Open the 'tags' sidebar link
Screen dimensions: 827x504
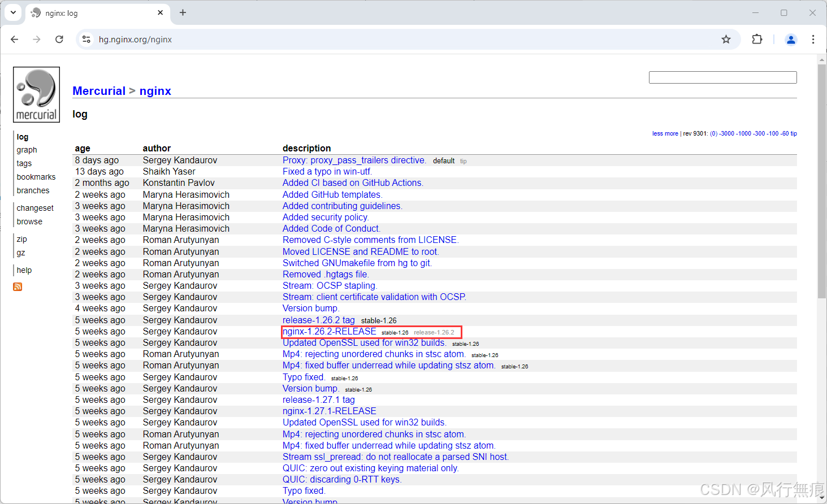click(x=24, y=163)
